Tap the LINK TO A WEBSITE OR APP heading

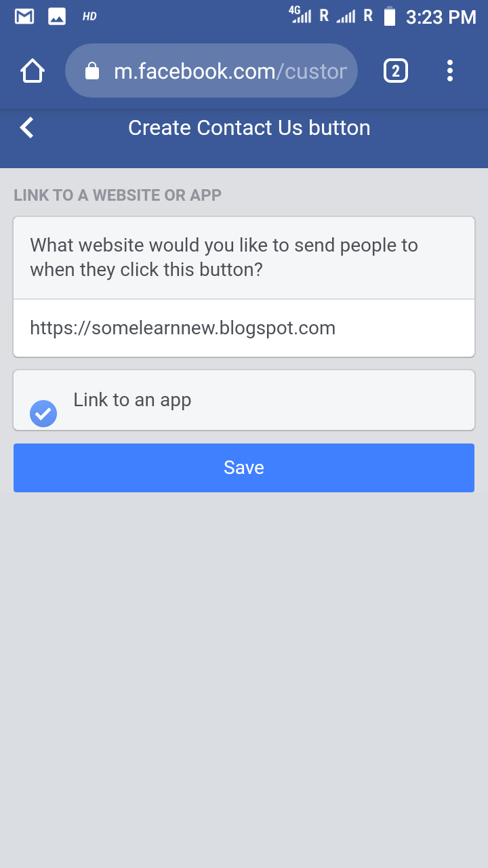tap(118, 195)
